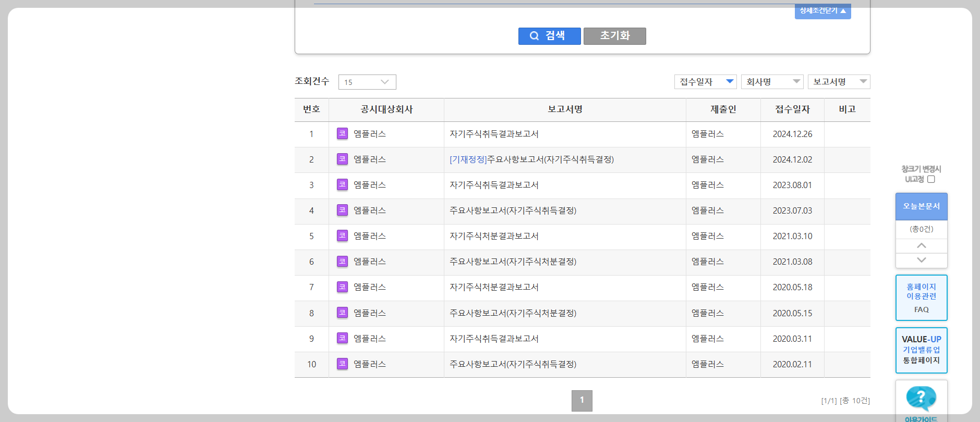Open 자기주식취득결과보고서 dated 2024.12.26
This screenshot has width=980, height=422.
tap(494, 134)
